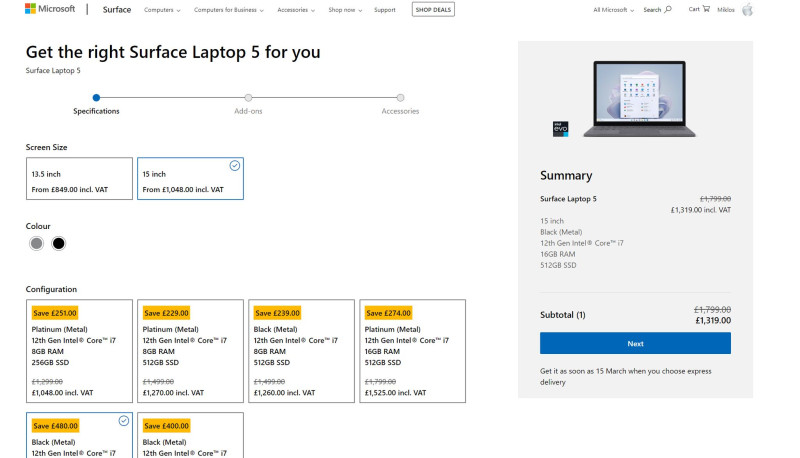Click the Surface Laptop product image
The image size is (800, 458).
click(639, 99)
